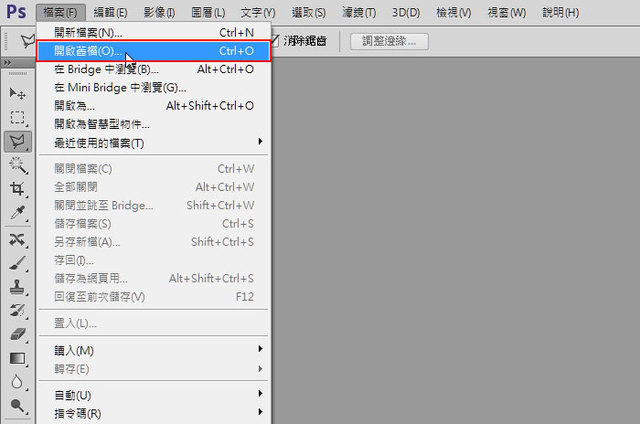Open the 文字(Y) menu
The image size is (640, 424).
(x=258, y=13)
